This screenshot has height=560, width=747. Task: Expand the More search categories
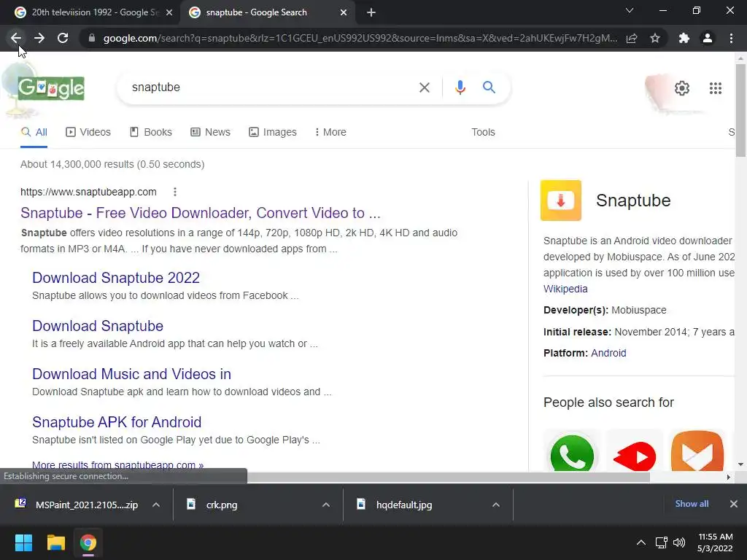point(330,133)
